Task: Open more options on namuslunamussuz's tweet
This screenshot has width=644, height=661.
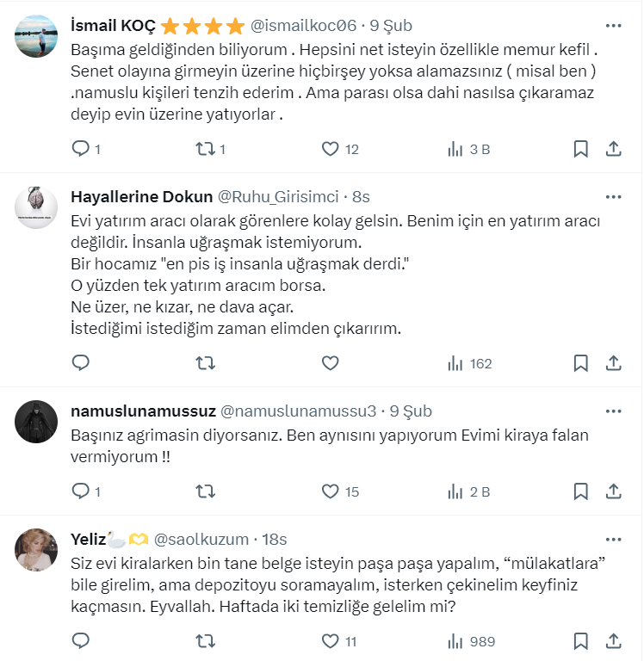Action: click(x=613, y=411)
